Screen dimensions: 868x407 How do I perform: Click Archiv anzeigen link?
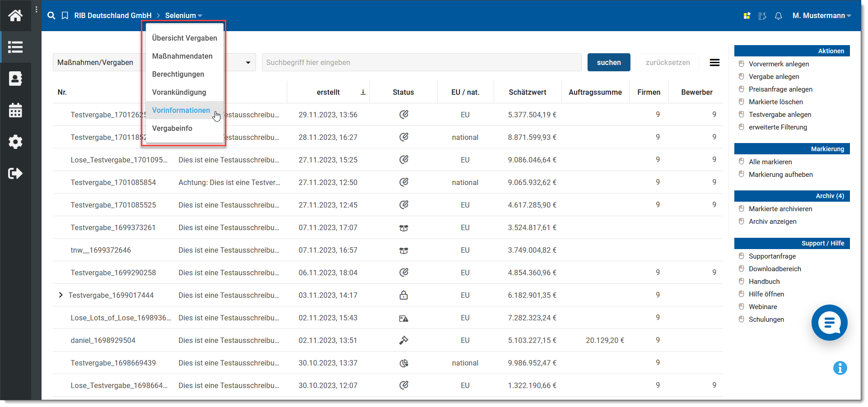772,222
